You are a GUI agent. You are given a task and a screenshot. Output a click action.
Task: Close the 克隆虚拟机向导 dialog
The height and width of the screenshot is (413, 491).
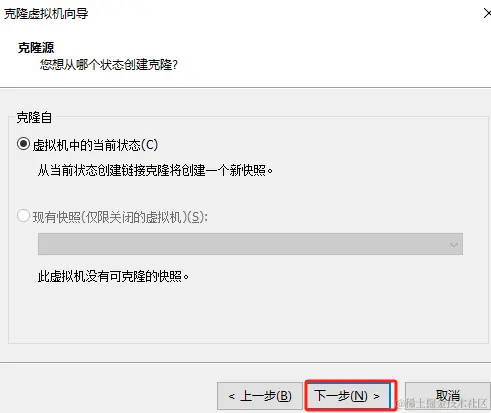[x=487, y=13]
